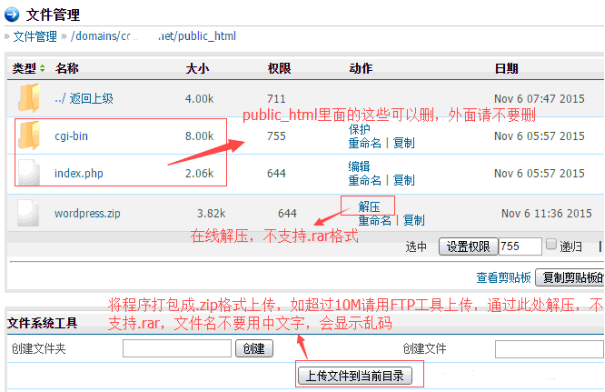Click 保护 for the cgi-bin folder
605x392 pixels.
click(x=359, y=129)
